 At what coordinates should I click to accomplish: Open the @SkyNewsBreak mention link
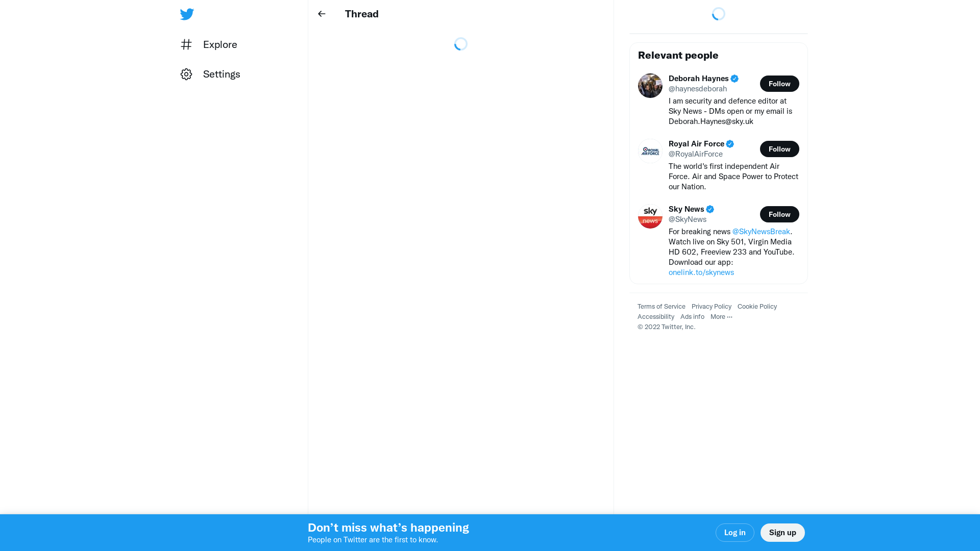761,232
